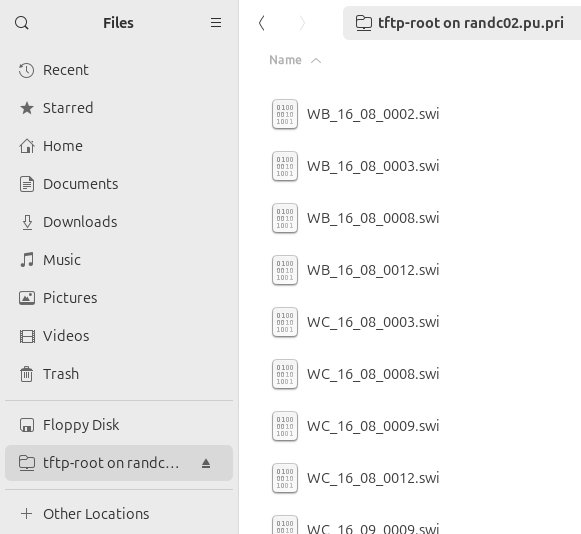Open Other Locations in the sidebar
581x534 pixels.
click(119, 514)
